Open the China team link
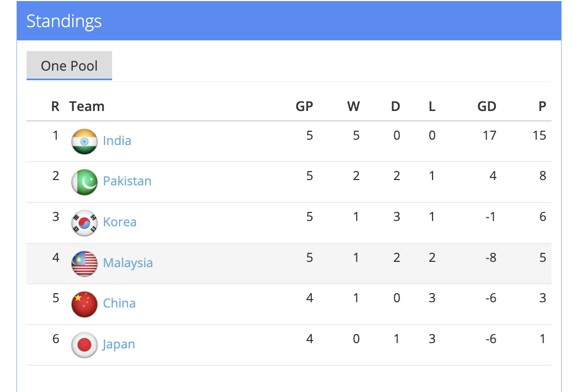This screenshot has width=576, height=392. coord(119,303)
